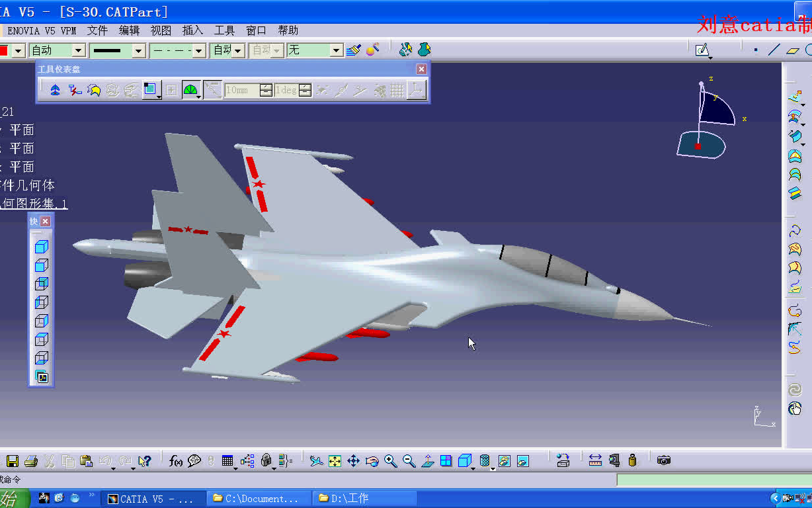Click the yellow surface icon in 工具仪表盘
812x508 pixels.
click(x=93, y=90)
